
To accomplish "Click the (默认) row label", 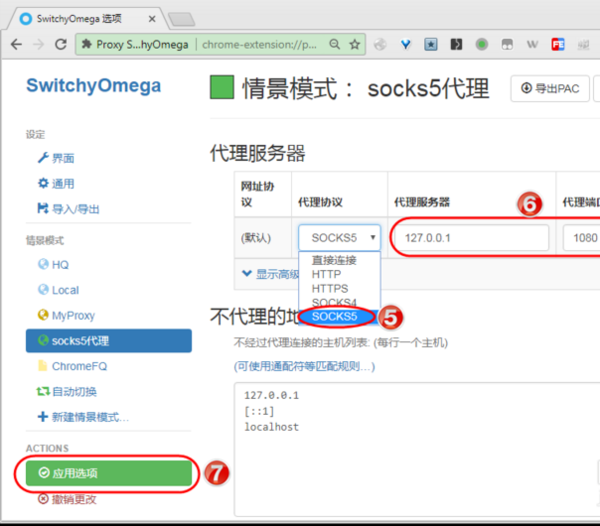I will (256, 238).
